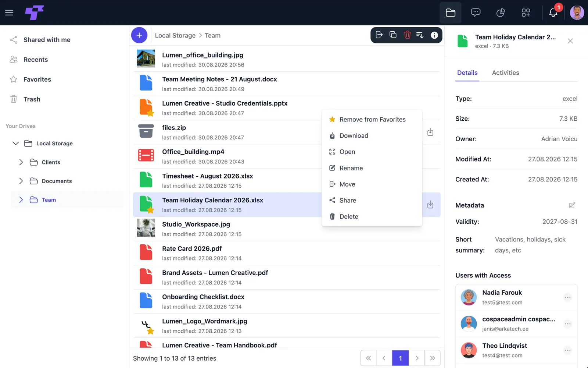
Task: Expand the Documents folder
Action: (x=21, y=181)
